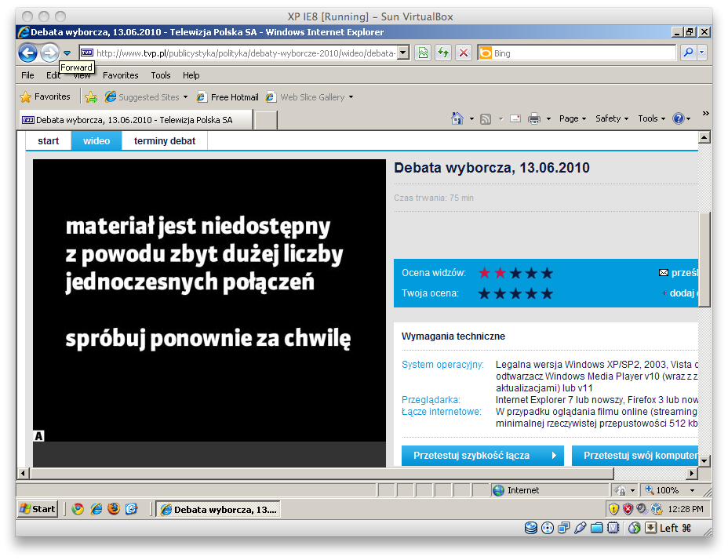Click Add to Favorites Bar icon
The width and height of the screenshot is (728, 560).
click(x=91, y=97)
